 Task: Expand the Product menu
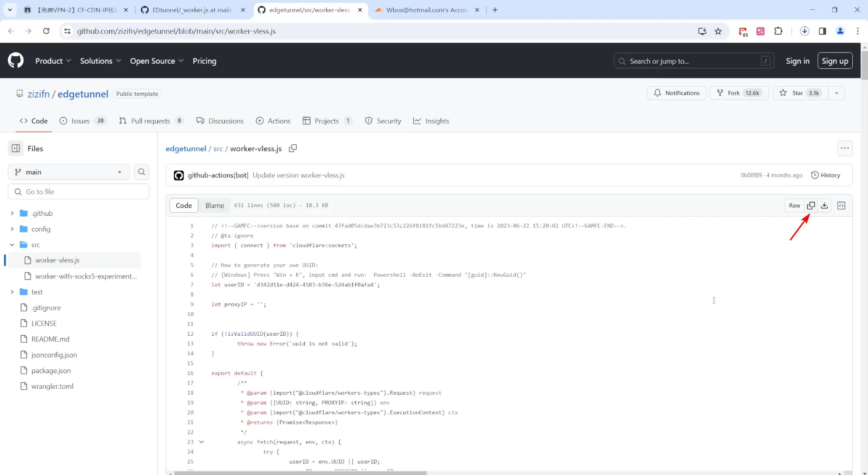coord(53,61)
